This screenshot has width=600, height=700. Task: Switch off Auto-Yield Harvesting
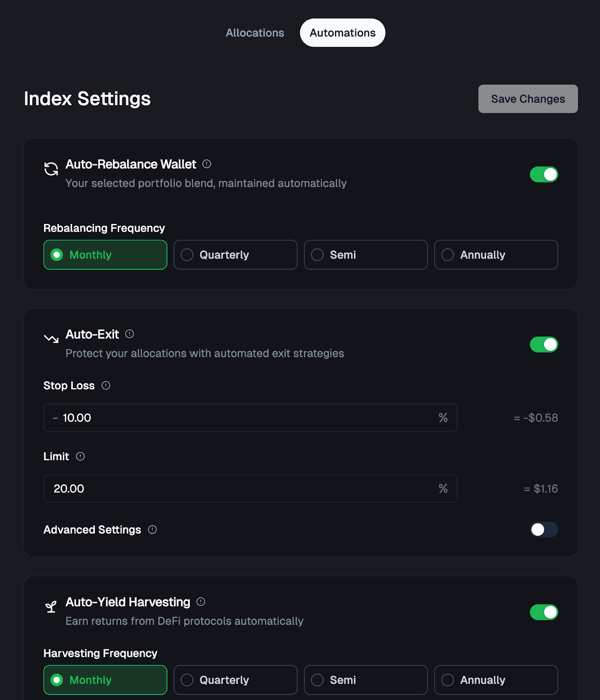coord(544,612)
